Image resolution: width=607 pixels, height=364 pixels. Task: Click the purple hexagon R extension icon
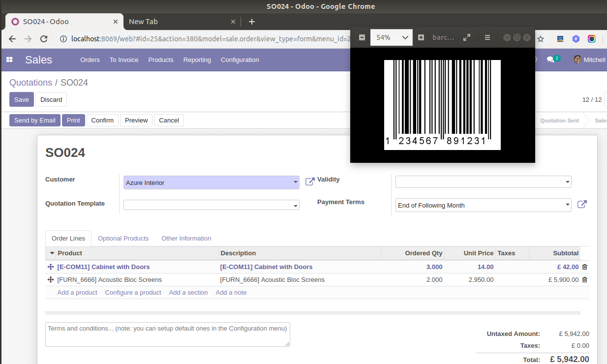[x=576, y=39]
